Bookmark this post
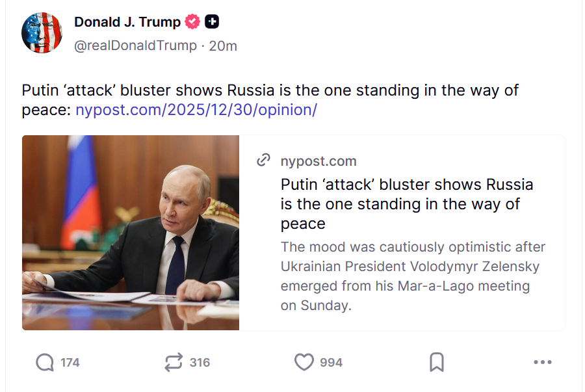This screenshot has width=585, height=392. [x=437, y=362]
